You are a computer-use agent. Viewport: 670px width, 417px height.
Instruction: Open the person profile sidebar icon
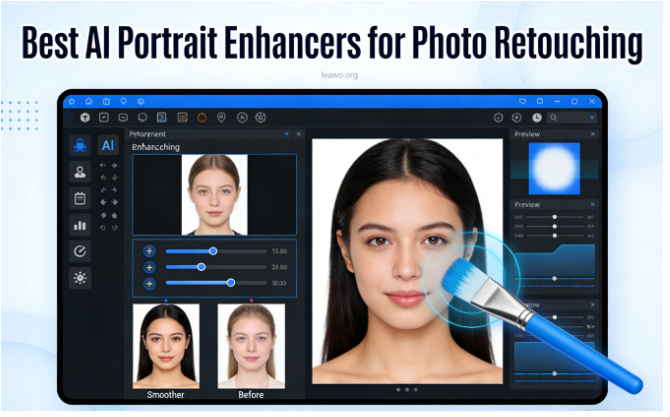click(79, 171)
